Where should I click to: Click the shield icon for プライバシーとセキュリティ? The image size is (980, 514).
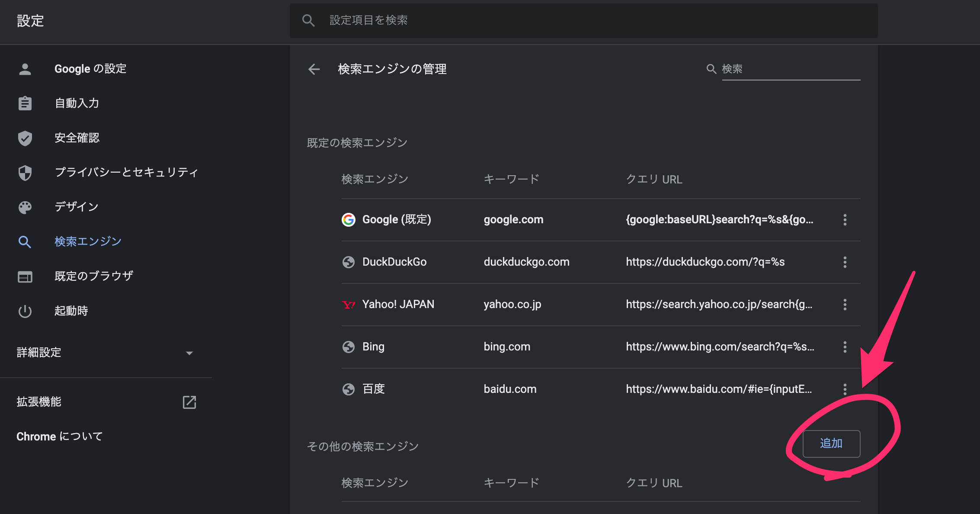coord(25,173)
